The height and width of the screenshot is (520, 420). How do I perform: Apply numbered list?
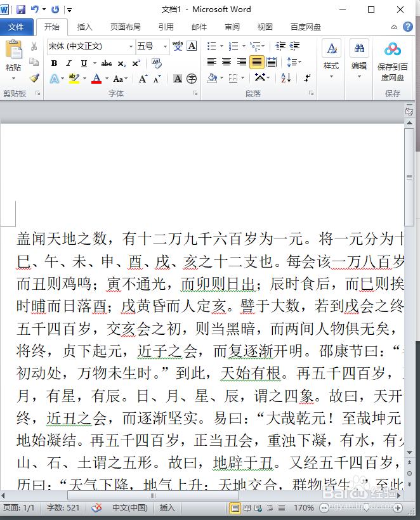(233, 46)
